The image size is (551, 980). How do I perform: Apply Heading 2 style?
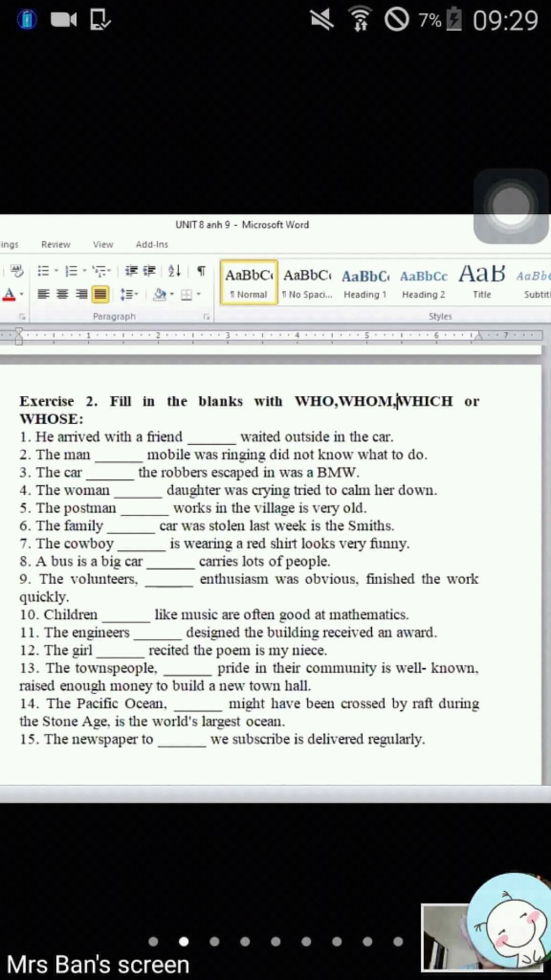click(423, 282)
